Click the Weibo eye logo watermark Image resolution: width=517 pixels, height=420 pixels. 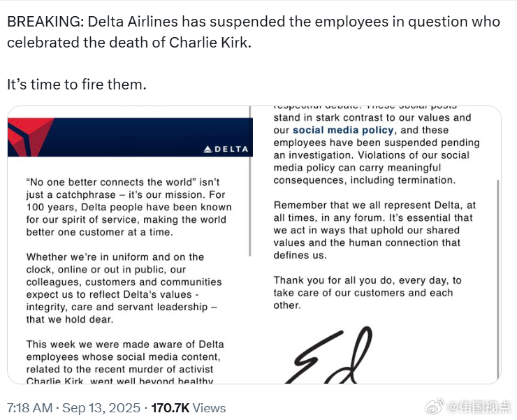(x=435, y=407)
